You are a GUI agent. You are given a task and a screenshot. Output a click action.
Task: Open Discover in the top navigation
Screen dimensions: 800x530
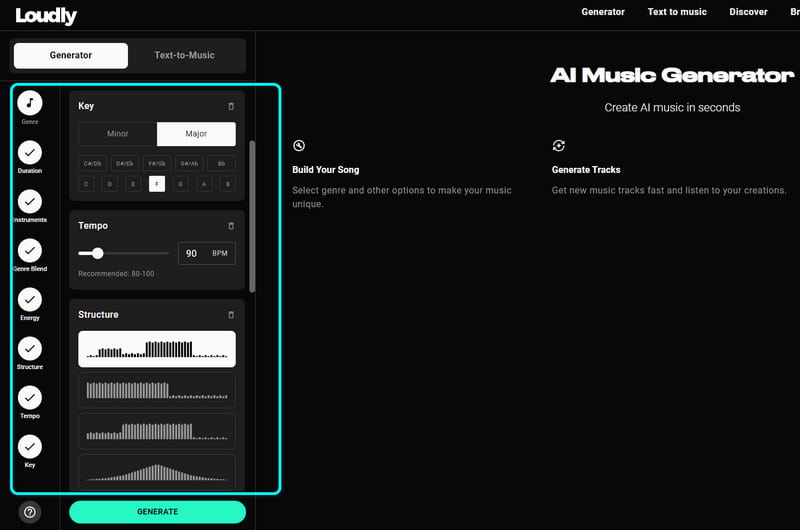[x=748, y=12]
